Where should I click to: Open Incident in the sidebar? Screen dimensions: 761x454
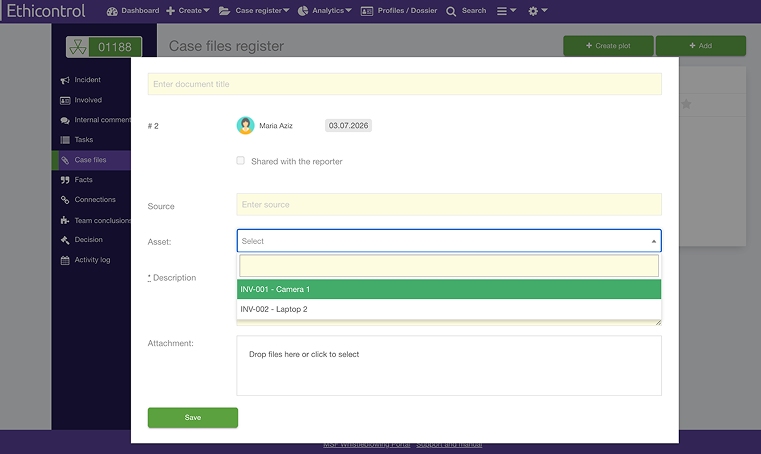87,80
